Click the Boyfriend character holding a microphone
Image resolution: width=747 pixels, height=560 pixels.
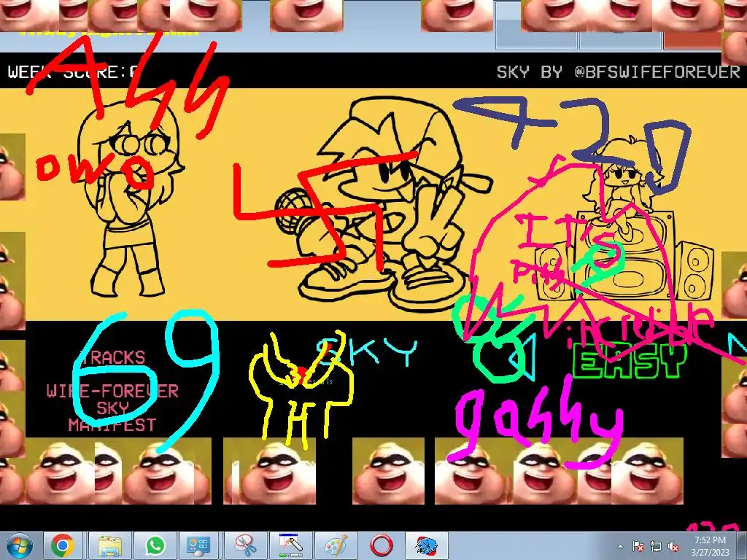click(384, 205)
